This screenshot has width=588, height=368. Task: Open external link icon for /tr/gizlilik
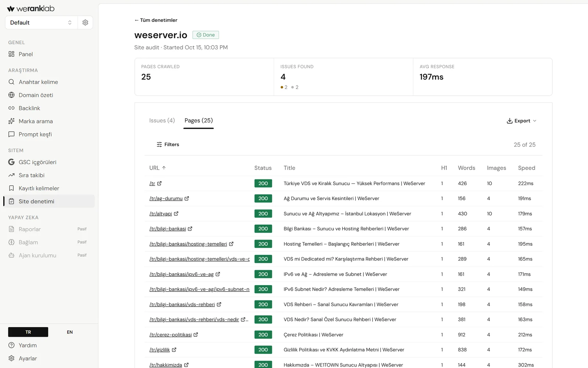[174, 350]
